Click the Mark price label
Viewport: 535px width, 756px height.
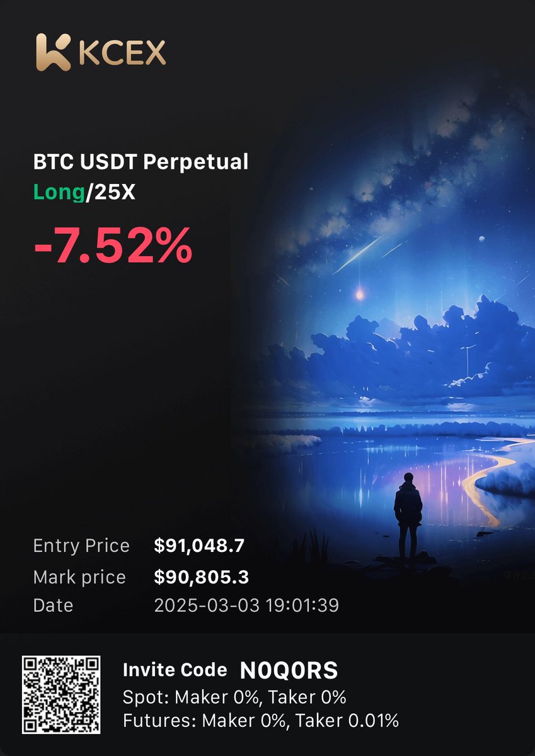tap(79, 577)
